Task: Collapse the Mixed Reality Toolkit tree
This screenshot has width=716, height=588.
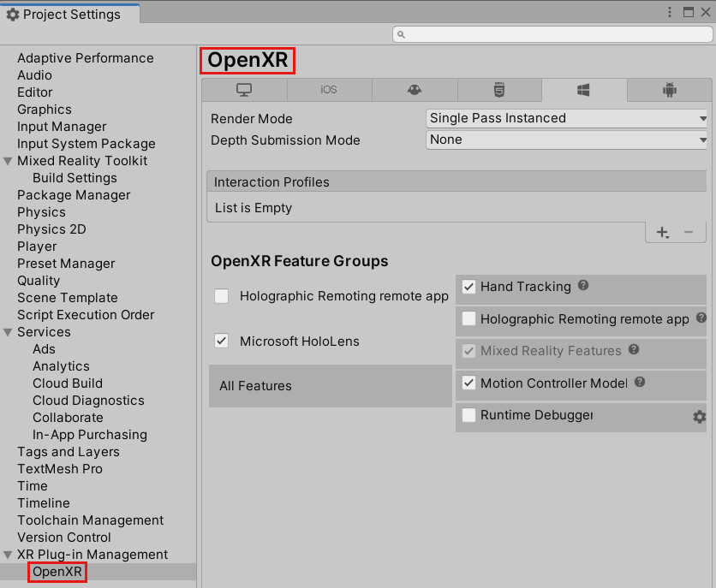Action: [x=8, y=161]
